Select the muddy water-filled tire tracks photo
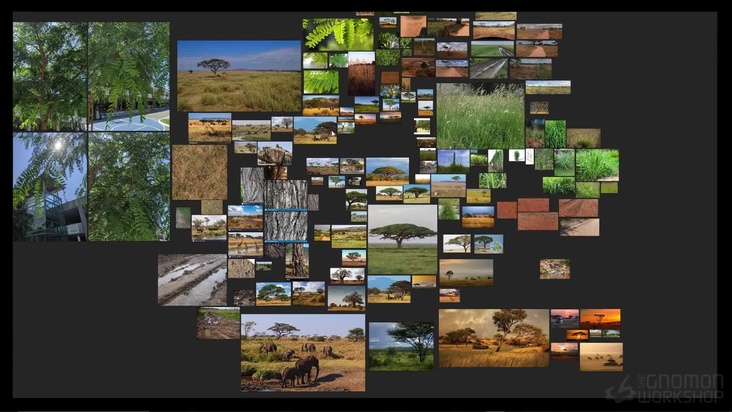Viewport: 732px width, 412px height. pyautogui.click(x=192, y=280)
